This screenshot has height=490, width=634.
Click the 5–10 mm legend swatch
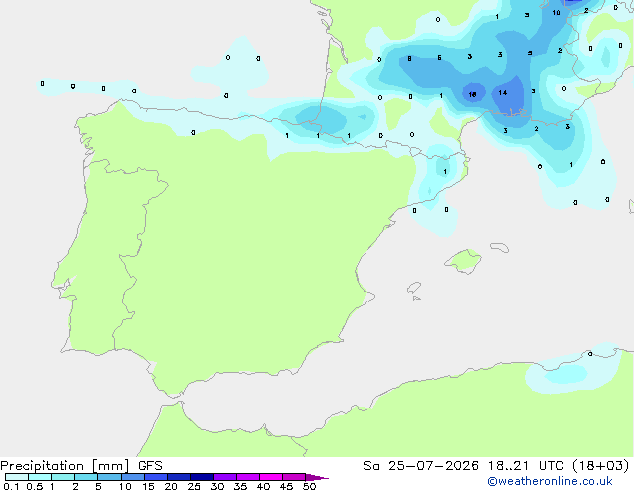(109, 477)
